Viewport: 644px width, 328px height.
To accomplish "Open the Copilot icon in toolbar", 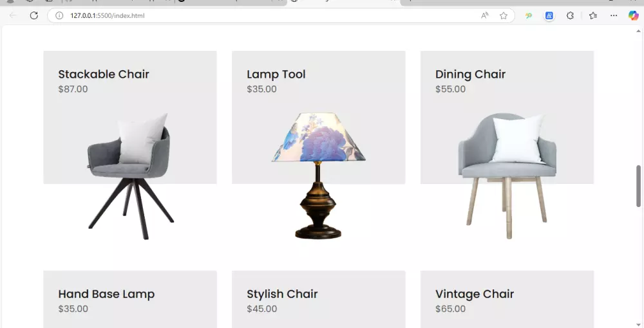I will 633,15.
